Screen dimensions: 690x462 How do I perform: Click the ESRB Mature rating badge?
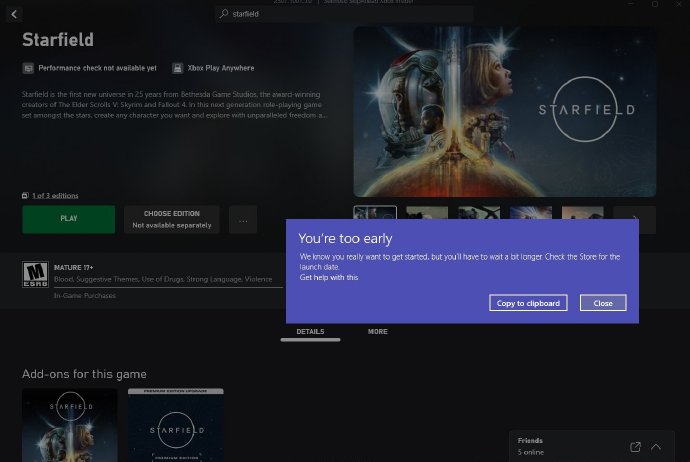[35, 274]
